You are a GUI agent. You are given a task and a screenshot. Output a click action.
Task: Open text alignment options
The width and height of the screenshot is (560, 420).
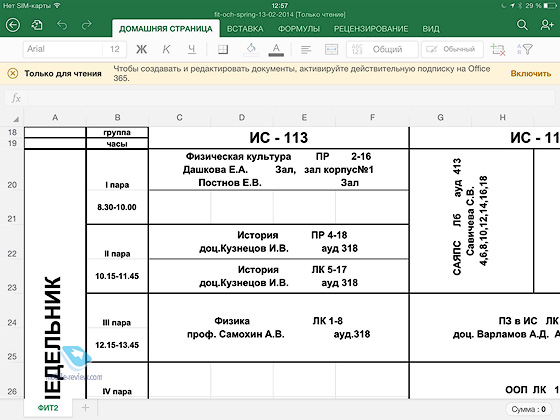[306, 49]
